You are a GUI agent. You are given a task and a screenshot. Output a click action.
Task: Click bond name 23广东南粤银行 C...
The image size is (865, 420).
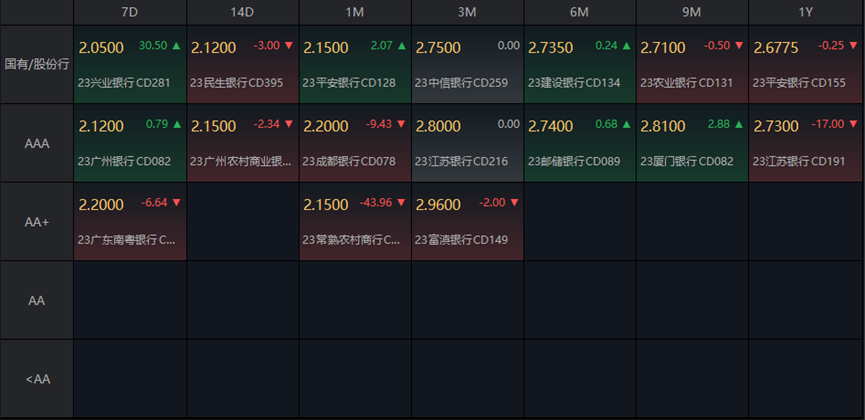[127, 240]
